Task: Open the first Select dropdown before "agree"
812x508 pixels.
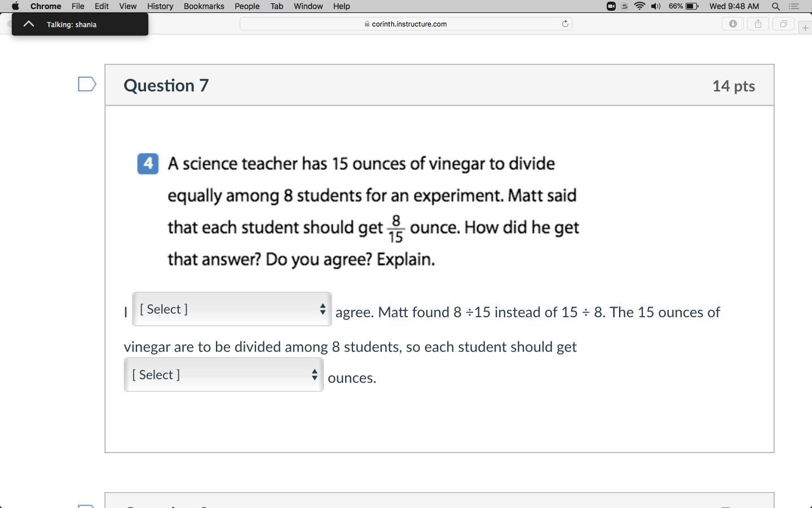Action: click(x=232, y=309)
